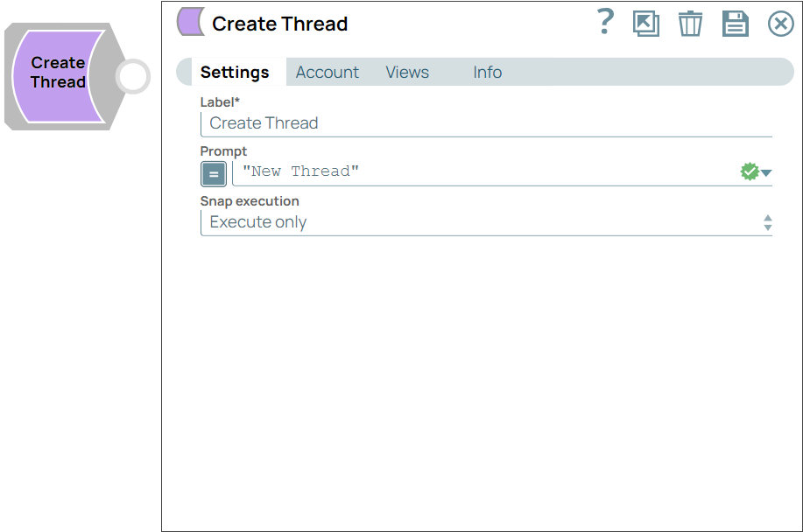Click the purple snap icon in the dialog header
Viewport: 803px width, 532px height.
click(191, 24)
